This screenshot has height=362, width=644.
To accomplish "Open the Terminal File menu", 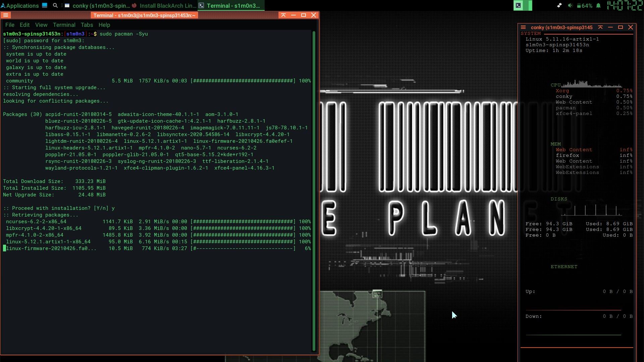I will 10,25.
